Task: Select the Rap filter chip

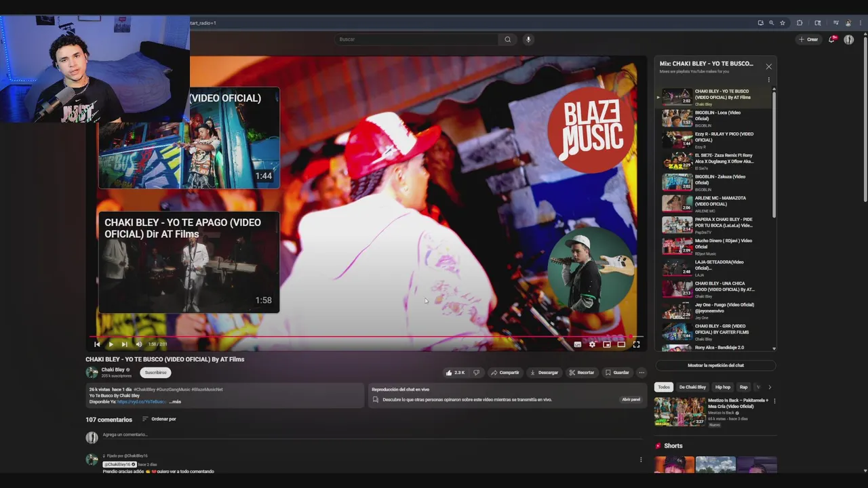Action: 744,387
